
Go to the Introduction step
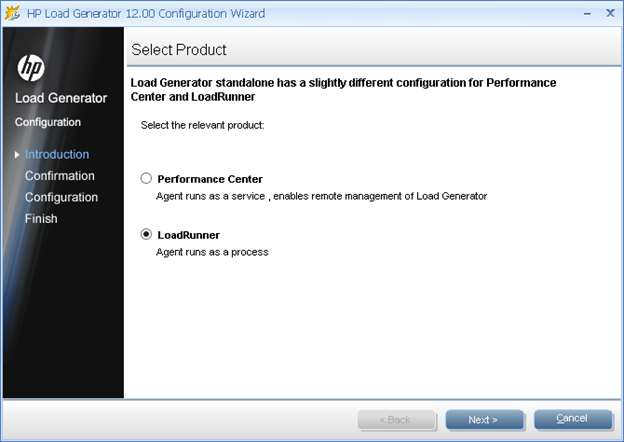pos(57,154)
